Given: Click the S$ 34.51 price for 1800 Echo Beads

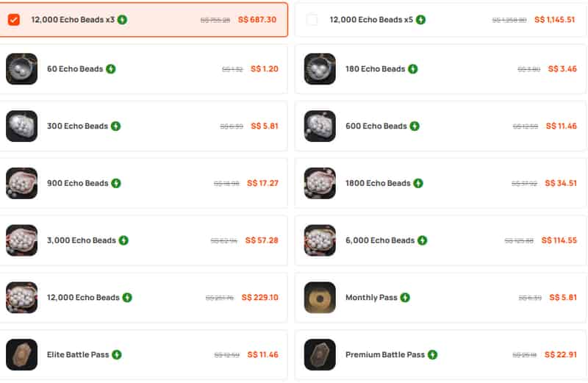Looking at the screenshot, I should [561, 183].
